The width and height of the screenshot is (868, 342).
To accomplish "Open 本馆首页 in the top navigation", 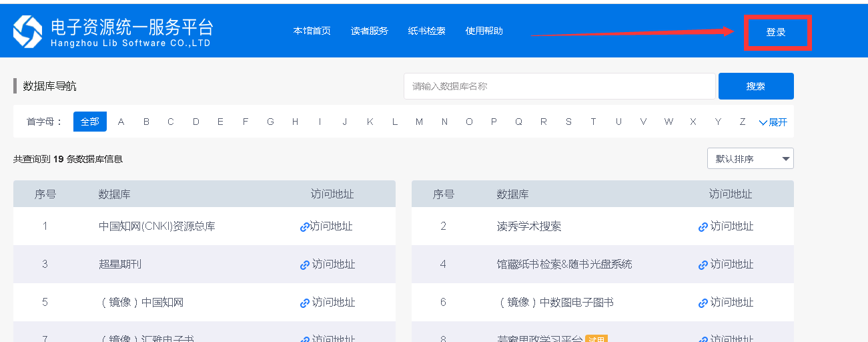I will tap(312, 31).
